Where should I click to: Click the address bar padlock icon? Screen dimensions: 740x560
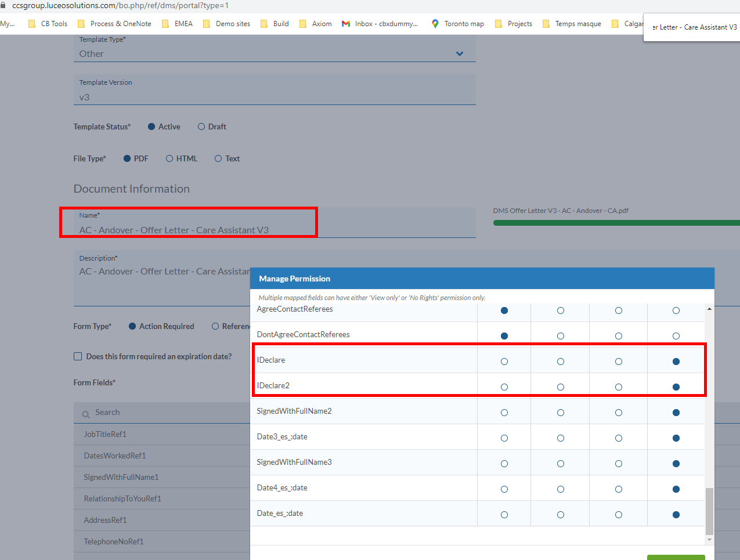point(3,5)
